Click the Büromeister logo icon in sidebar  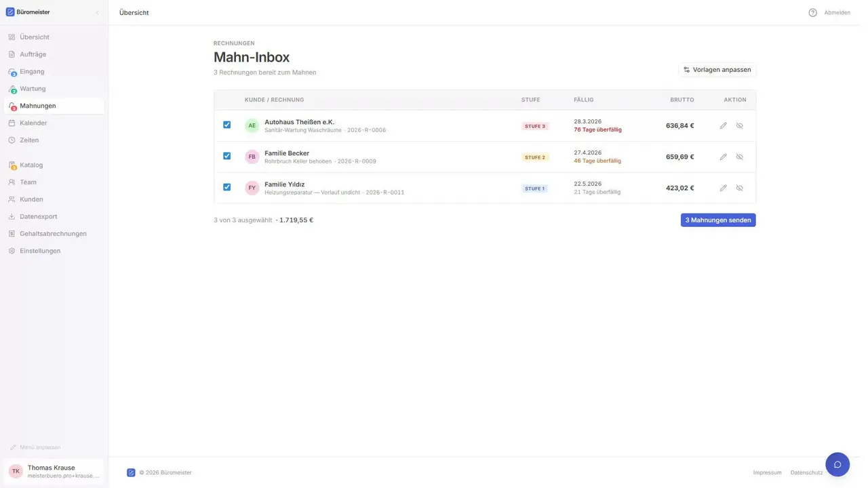(10, 12)
